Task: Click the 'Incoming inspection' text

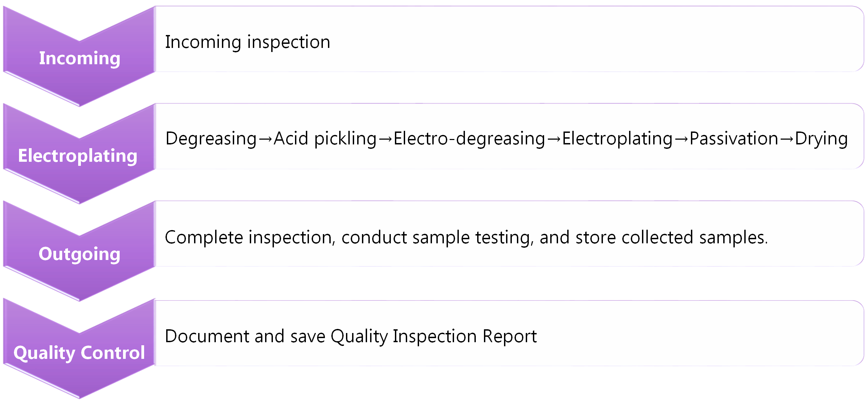Action: pos(247,42)
